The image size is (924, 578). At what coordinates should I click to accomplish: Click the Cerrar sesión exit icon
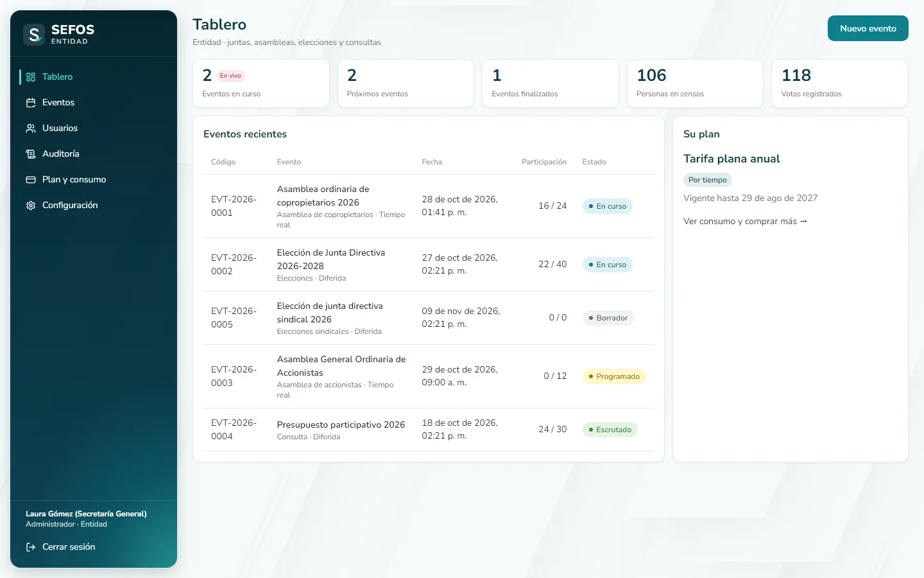click(31, 547)
